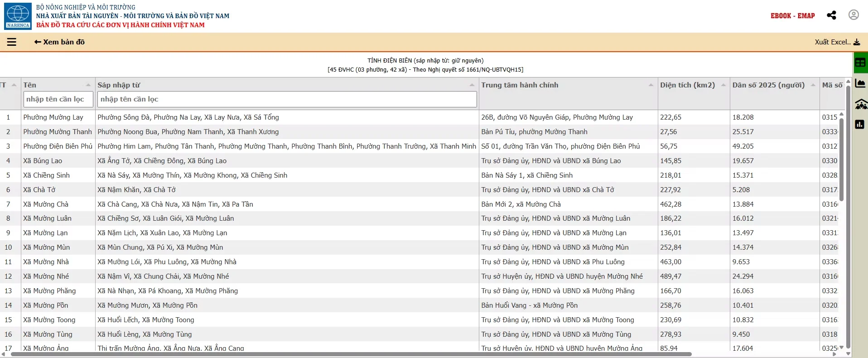This screenshot has height=358, width=868.
Task: Click Bản Mới 2, xã Mường Chà
Action: pos(521,204)
